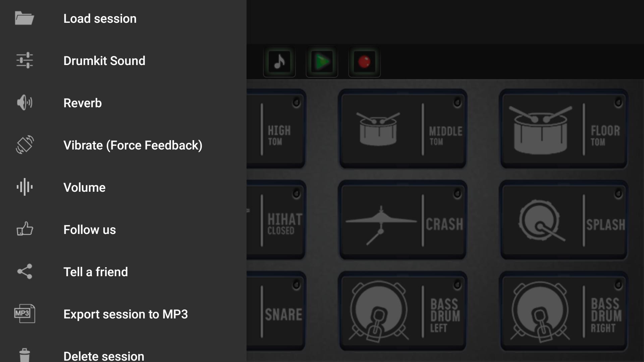The image size is (644, 362).
Task: Expand Tell a friend option
Action: point(96,271)
